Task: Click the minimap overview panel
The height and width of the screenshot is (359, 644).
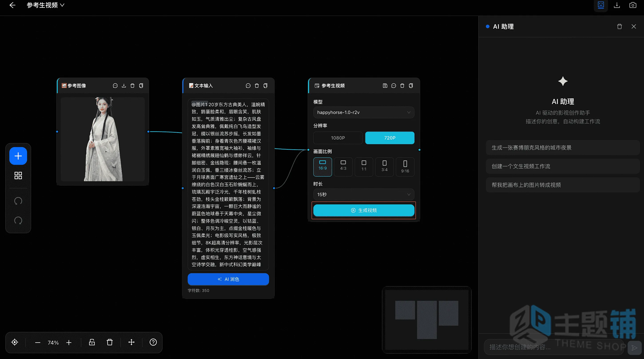Action: (x=427, y=320)
